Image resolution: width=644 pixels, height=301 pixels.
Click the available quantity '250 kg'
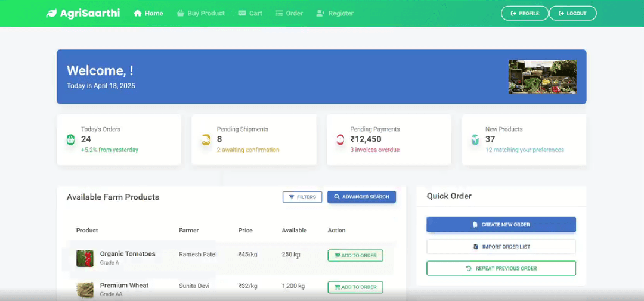pos(291,255)
